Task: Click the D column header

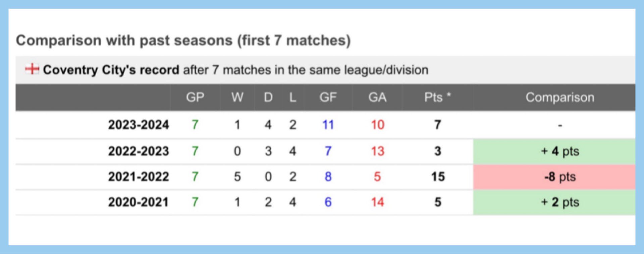Action: click(x=268, y=98)
